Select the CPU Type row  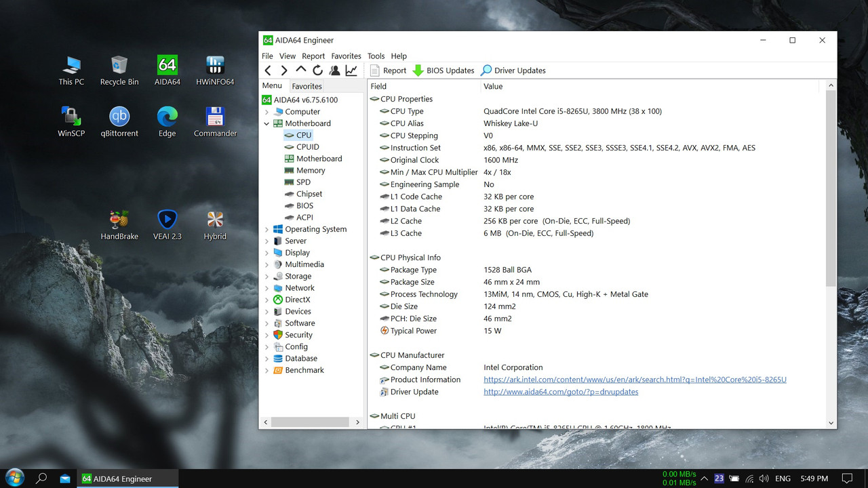pos(597,111)
